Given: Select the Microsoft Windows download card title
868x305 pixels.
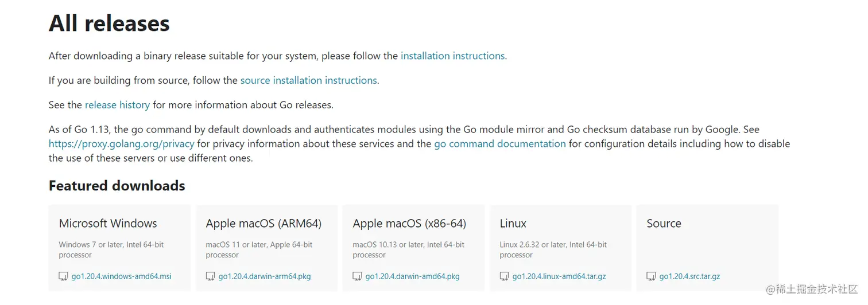Looking at the screenshot, I should click(x=107, y=224).
